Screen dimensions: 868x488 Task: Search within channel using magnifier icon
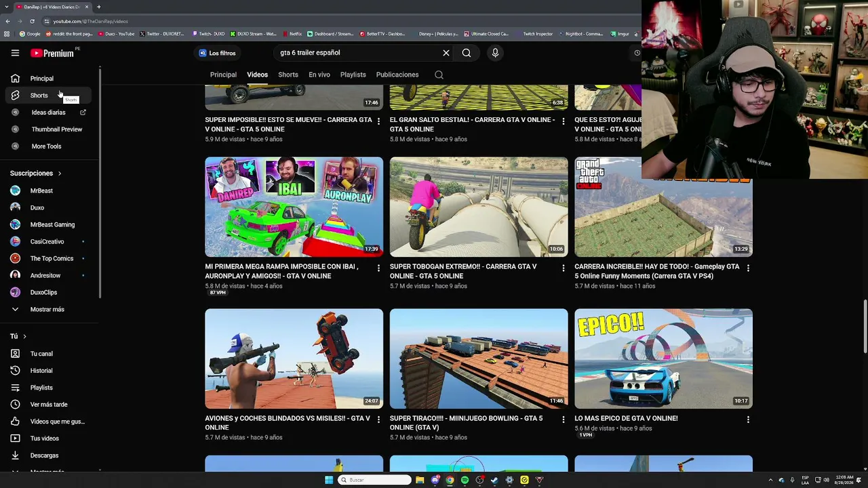coord(439,75)
